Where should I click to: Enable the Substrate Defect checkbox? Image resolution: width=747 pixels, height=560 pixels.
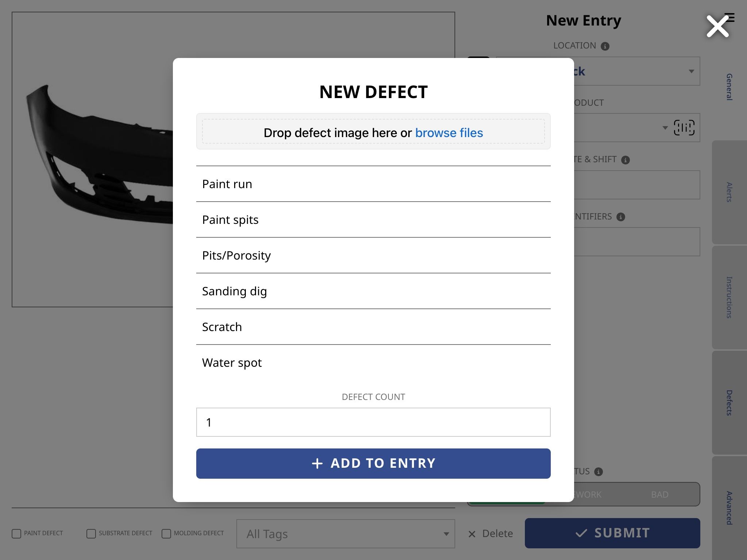click(x=91, y=534)
